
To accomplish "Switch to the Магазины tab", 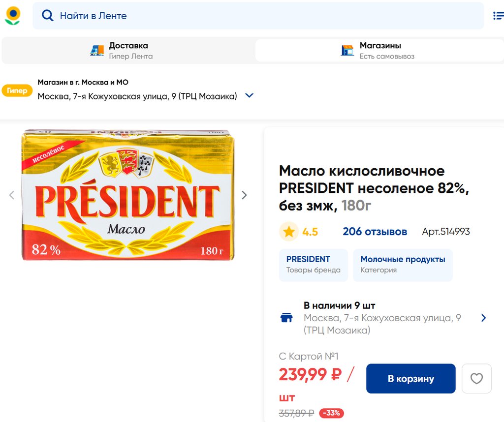I will pos(379,50).
